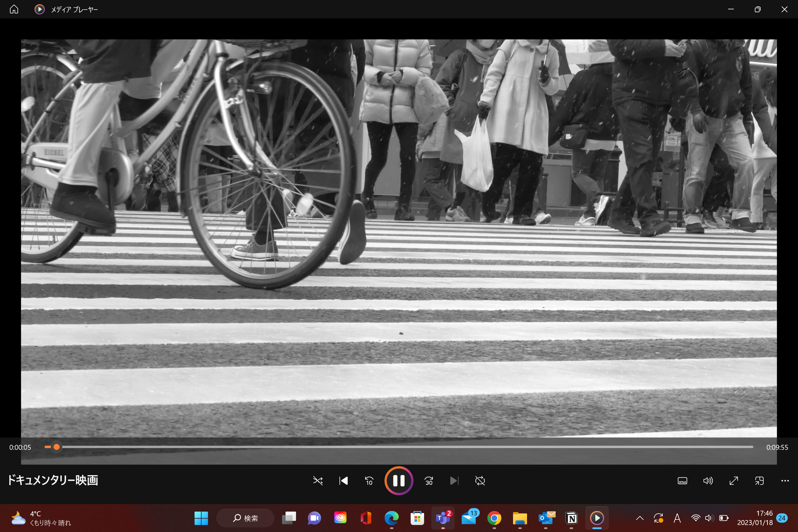This screenshot has width=798, height=532.
Task: Go to Media Player home
Action: pos(14,9)
